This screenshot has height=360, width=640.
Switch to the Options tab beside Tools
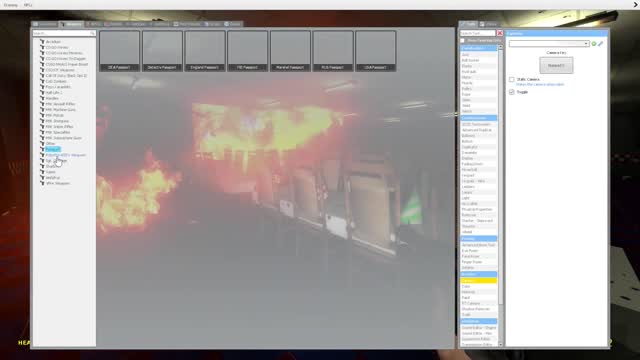coord(489,24)
